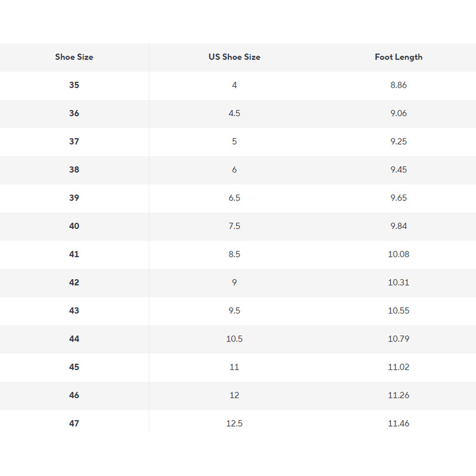Click the Foot Length column header
This screenshot has width=476, height=476.
click(399, 57)
